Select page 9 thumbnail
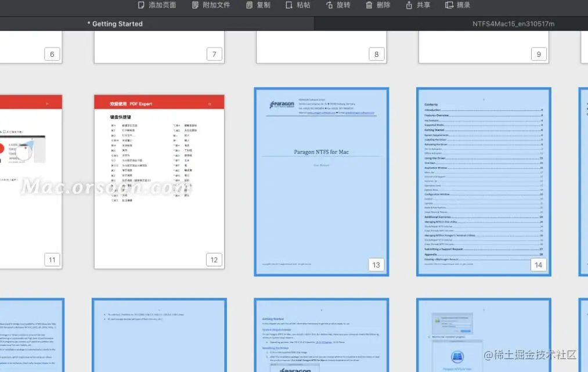Viewport: 588px width, 372px height. pos(484,47)
